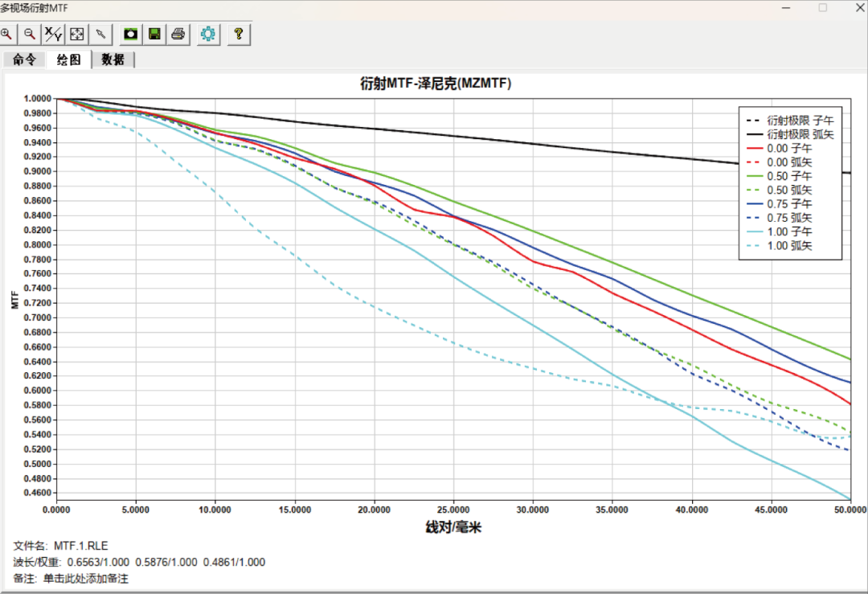Close the 多视场衍射MTF window

pos(860,8)
